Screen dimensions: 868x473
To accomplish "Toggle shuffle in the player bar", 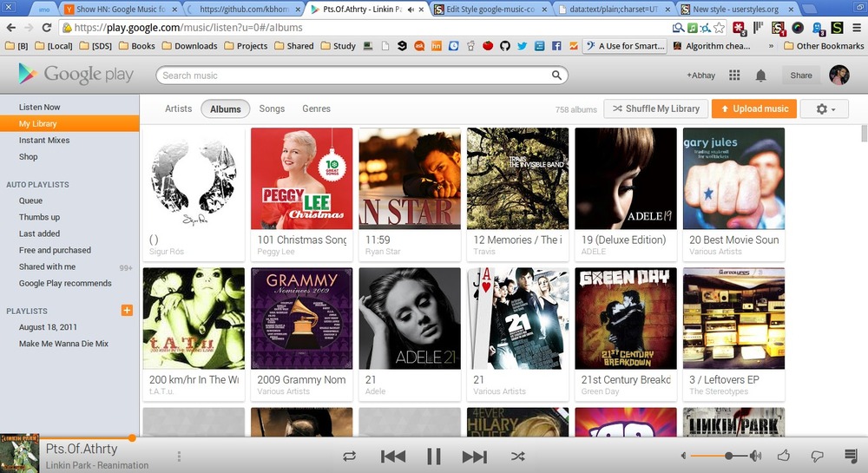I will click(x=517, y=457).
